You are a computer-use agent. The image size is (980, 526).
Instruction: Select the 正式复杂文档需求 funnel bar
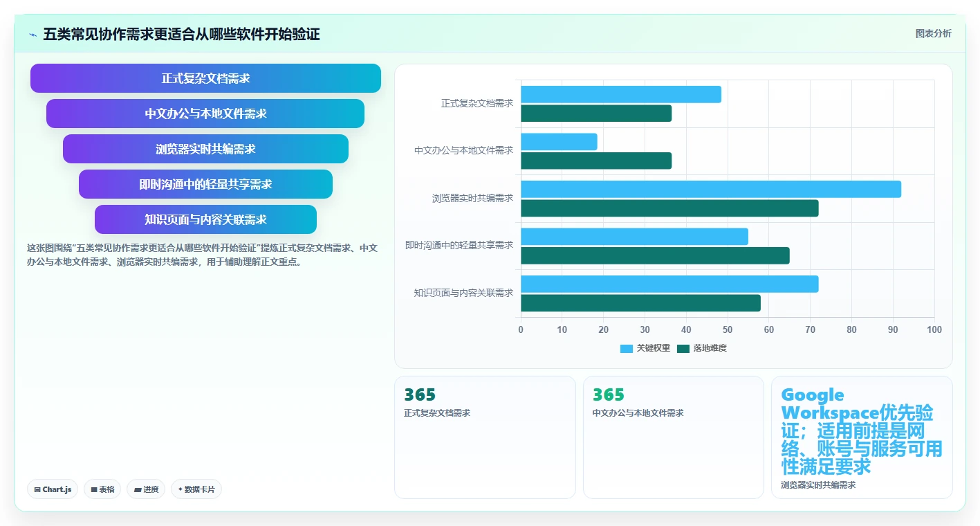click(205, 78)
